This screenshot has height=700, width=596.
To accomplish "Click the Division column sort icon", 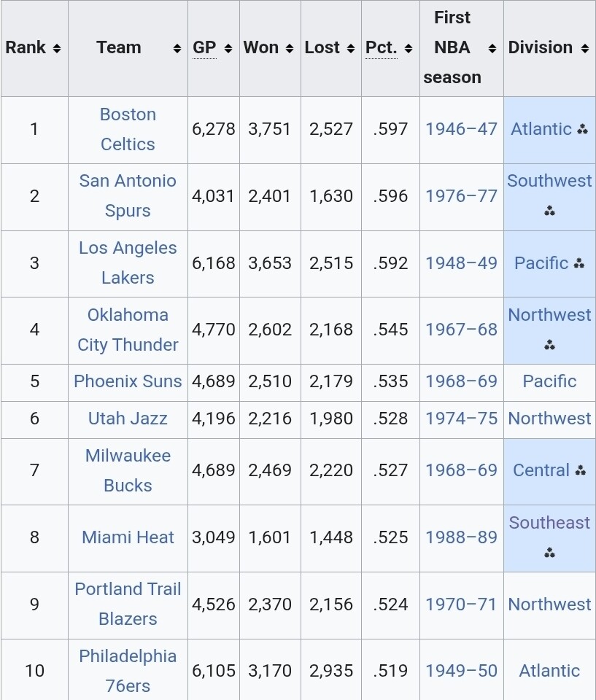I will pos(585,48).
